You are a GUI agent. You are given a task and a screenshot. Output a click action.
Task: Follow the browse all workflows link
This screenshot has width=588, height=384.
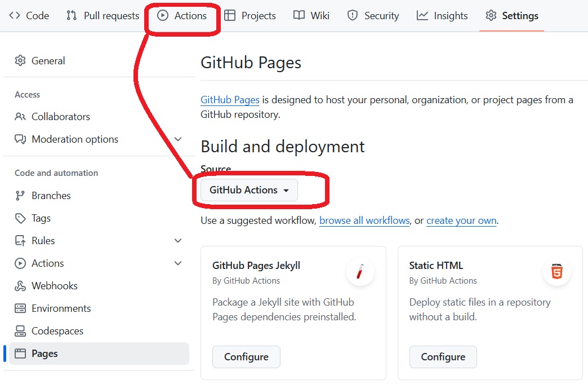point(364,220)
